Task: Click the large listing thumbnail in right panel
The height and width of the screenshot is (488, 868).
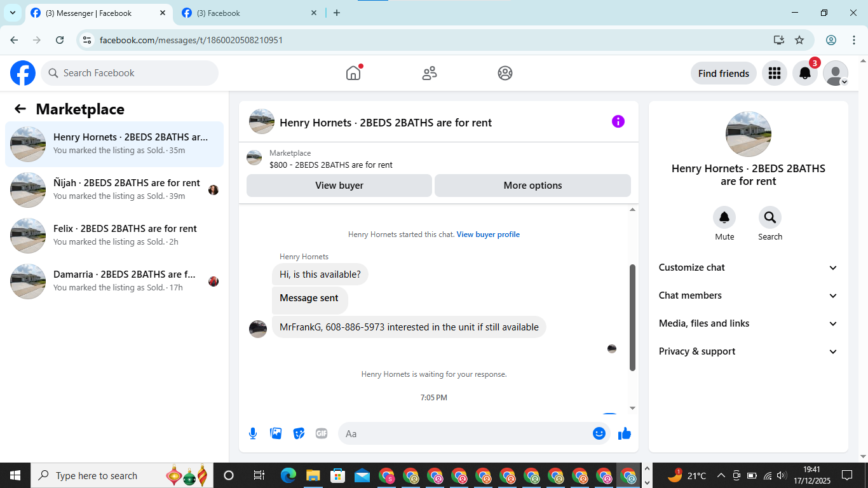Action: 749,134
